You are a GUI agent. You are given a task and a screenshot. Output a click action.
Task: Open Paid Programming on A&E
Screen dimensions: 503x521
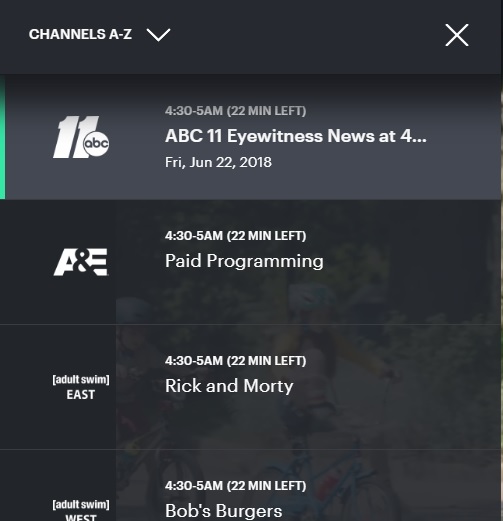pyautogui.click(x=244, y=261)
